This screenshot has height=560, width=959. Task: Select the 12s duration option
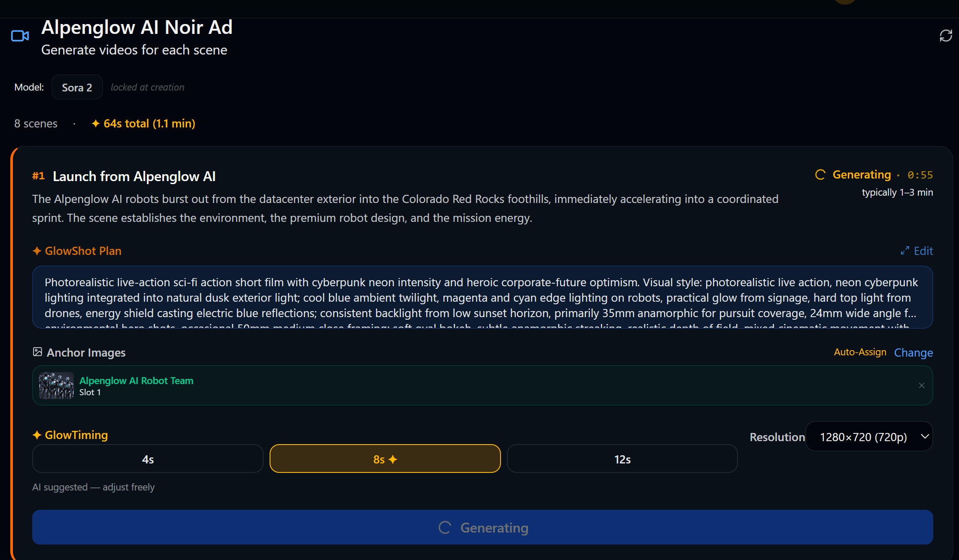pyautogui.click(x=622, y=459)
